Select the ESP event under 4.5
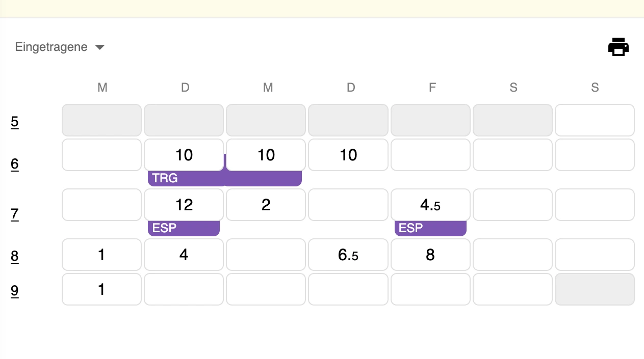The width and height of the screenshot is (644, 359). pyautogui.click(x=430, y=228)
